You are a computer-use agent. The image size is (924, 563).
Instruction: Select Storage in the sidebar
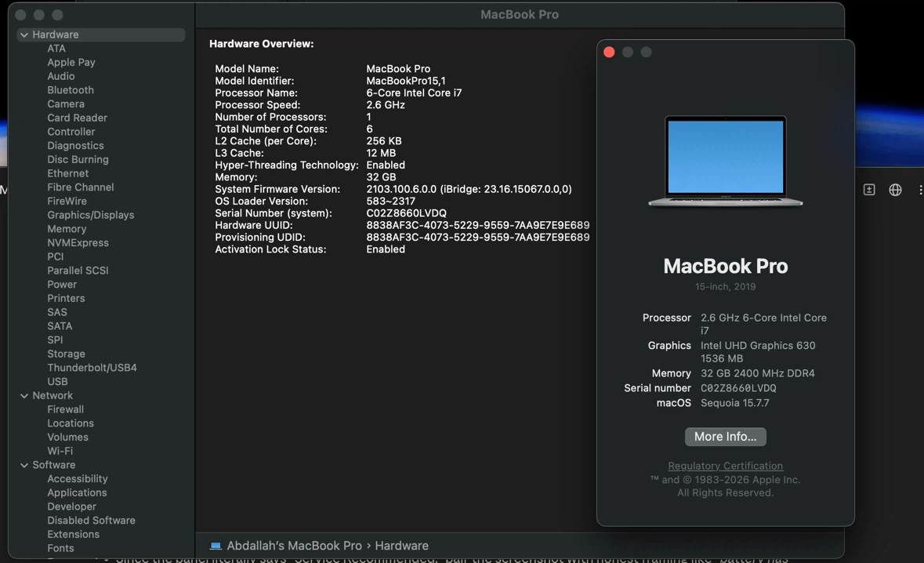point(66,354)
